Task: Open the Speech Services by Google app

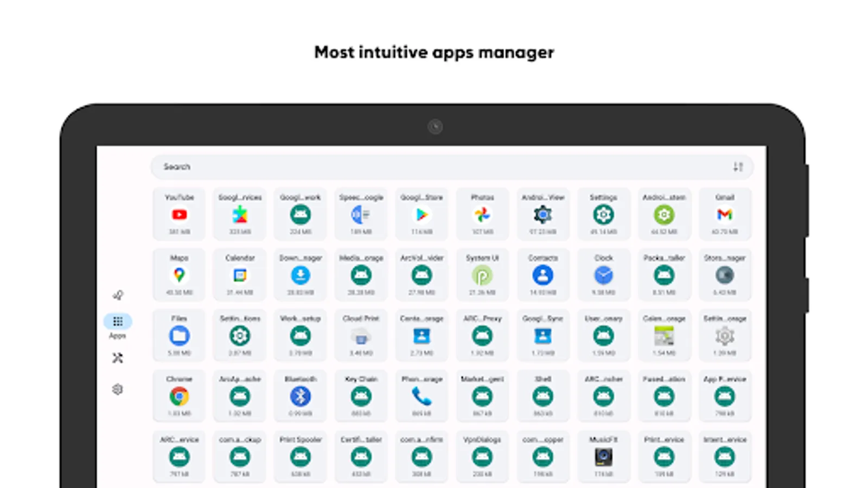Action: 361,214
